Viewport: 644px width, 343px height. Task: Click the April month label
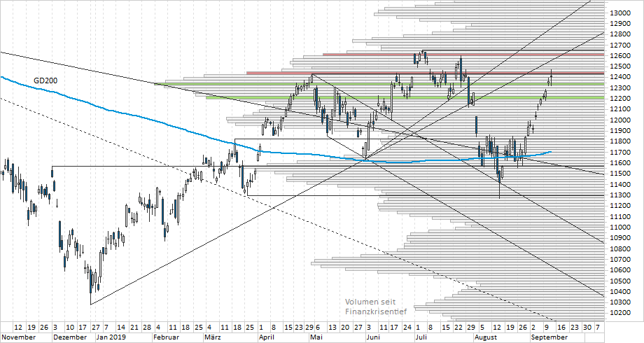pyautogui.click(x=266, y=337)
